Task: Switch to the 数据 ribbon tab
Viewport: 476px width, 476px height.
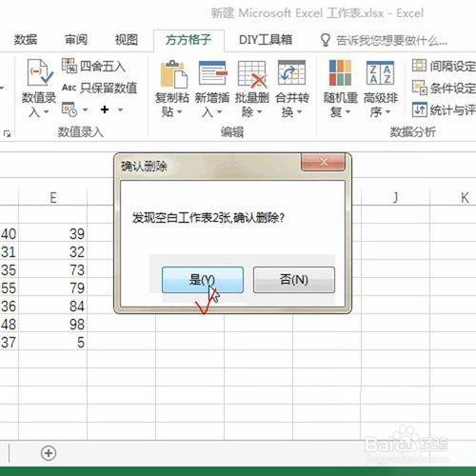Action: (x=26, y=40)
